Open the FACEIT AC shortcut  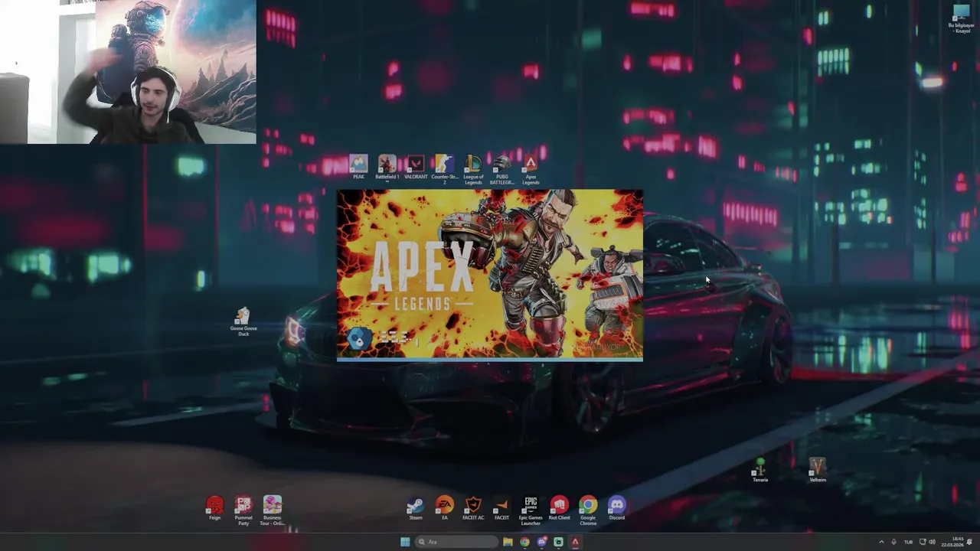tap(473, 508)
